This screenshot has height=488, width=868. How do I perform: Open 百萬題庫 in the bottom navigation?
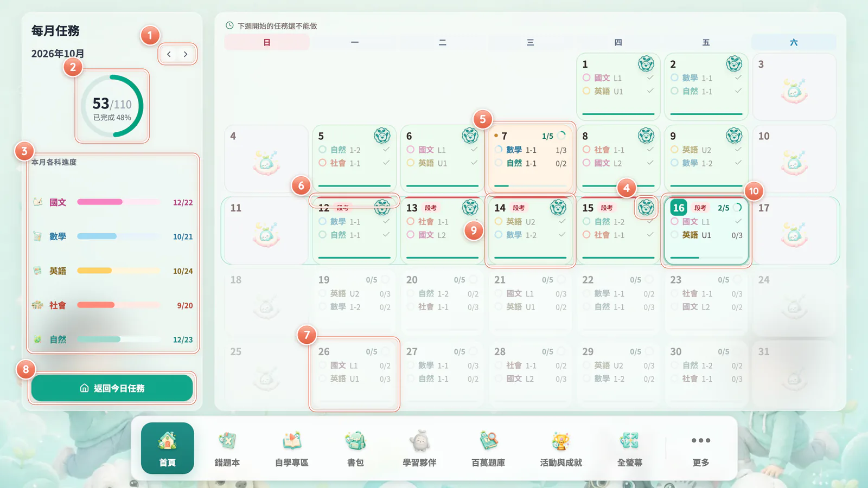pyautogui.click(x=488, y=448)
